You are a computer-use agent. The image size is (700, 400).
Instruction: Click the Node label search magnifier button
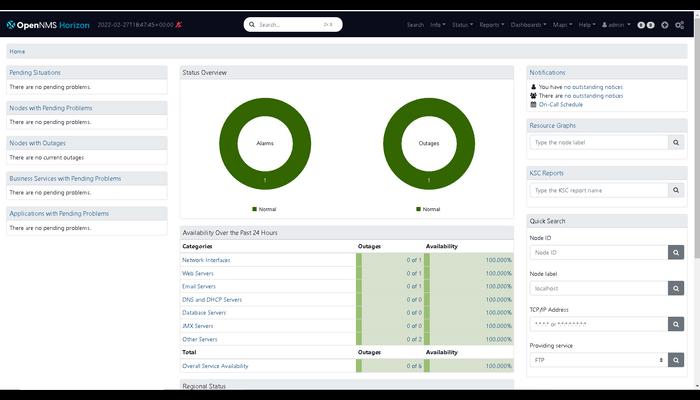(x=677, y=288)
